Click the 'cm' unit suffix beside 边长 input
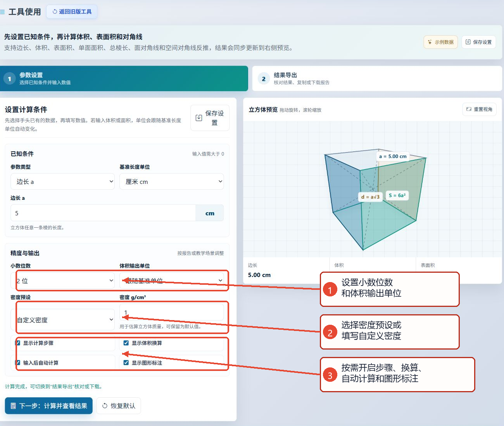This screenshot has width=504, height=426. (x=210, y=213)
